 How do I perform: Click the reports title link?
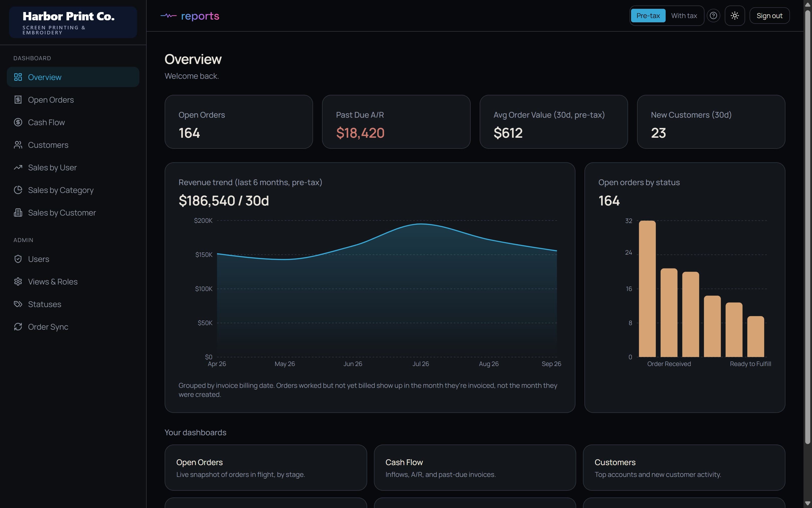pyautogui.click(x=200, y=16)
